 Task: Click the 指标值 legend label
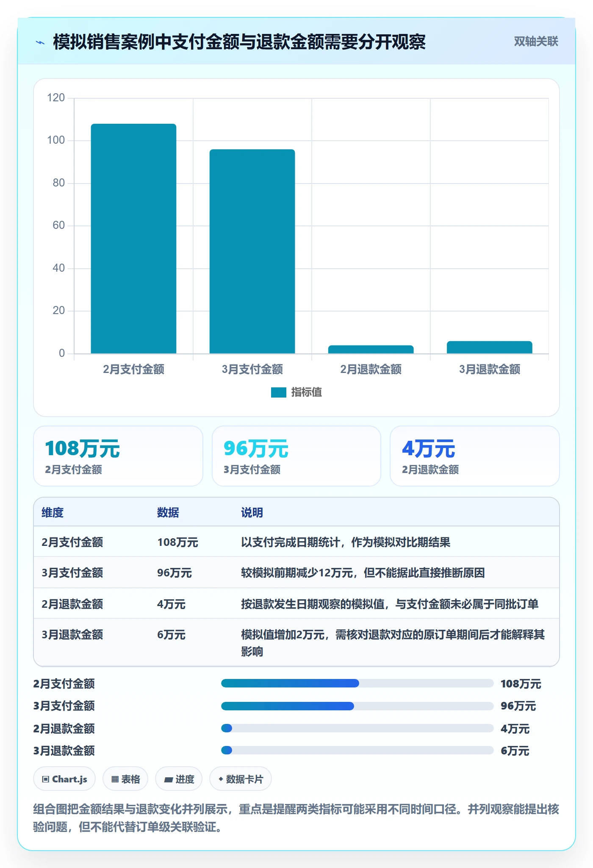click(x=307, y=392)
